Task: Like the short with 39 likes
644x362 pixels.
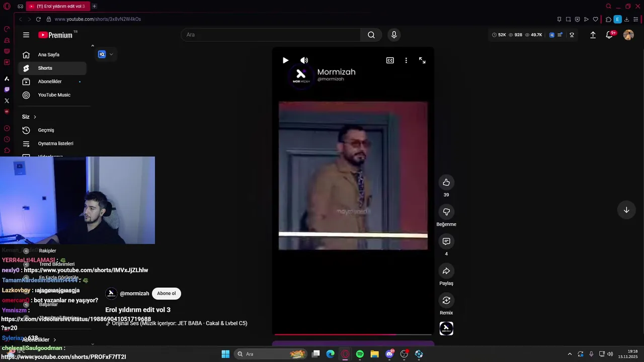Action: 446,182
